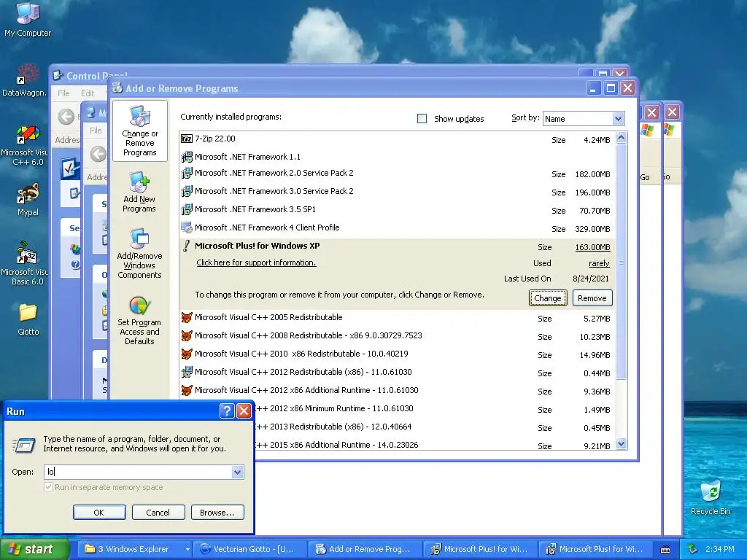
Task: Click the .NET Framework 4 Client Profile icon
Action: click(x=187, y=227)
